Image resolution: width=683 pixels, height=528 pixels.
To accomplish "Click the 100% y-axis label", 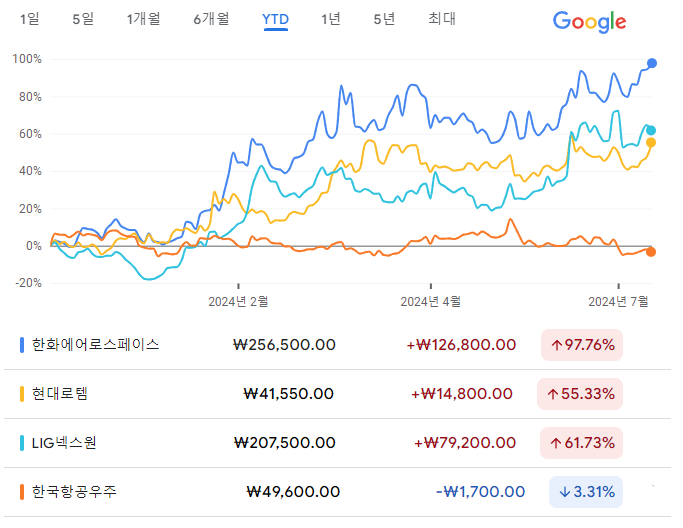I will 27,59.
